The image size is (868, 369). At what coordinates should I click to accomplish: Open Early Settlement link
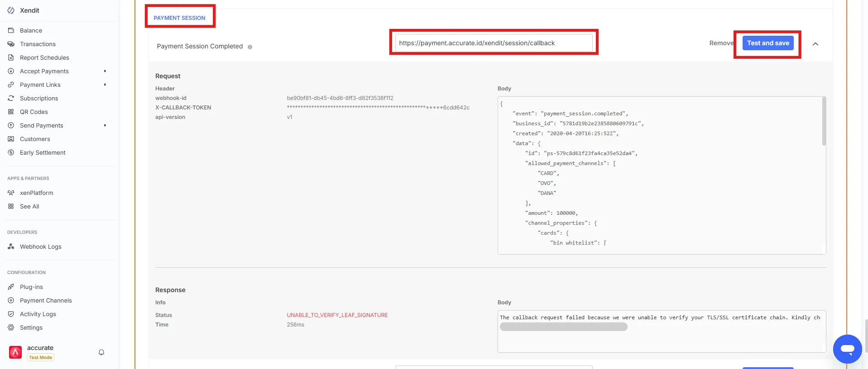click(43, 152)
